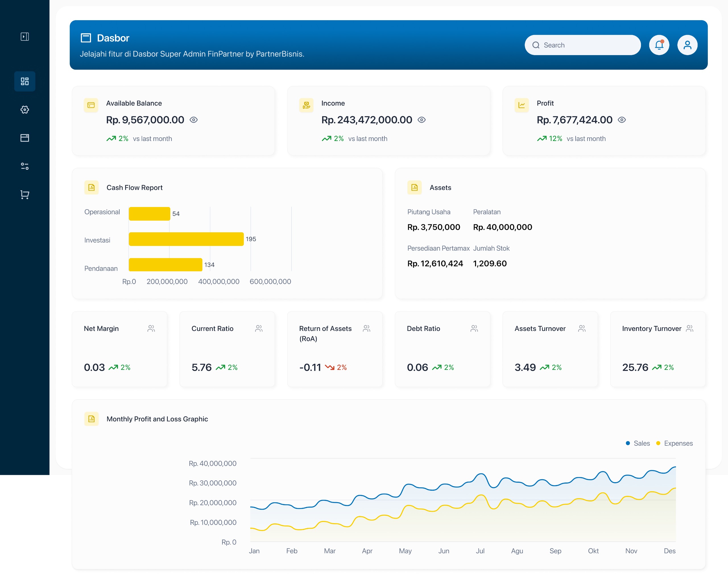Click the Inventory Turnover users icon

pos(689,328)
